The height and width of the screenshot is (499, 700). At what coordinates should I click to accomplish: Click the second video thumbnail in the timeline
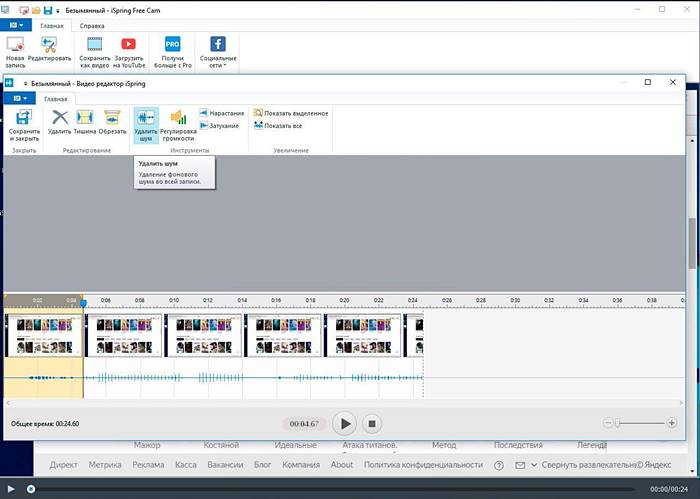(x=122, y=335)
